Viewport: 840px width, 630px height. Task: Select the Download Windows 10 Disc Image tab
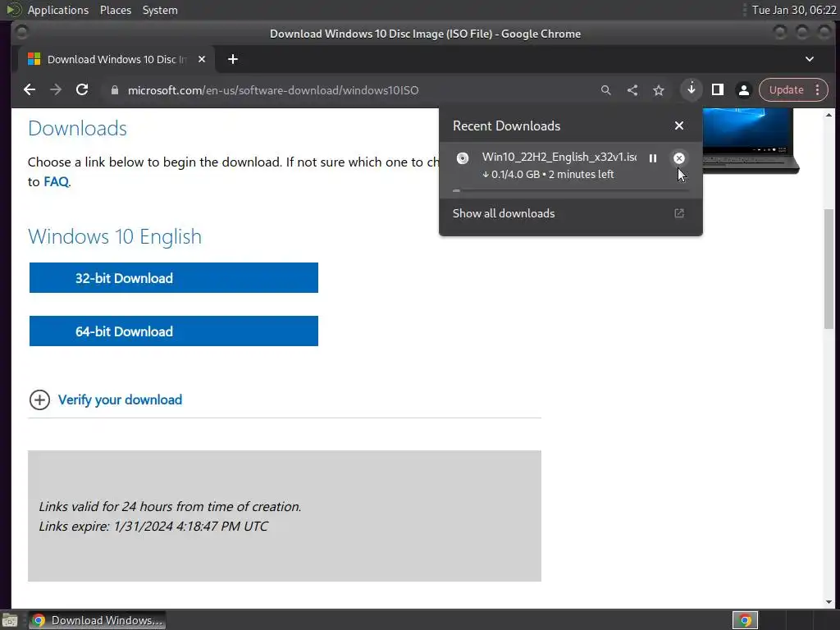[x=116, y=59]
